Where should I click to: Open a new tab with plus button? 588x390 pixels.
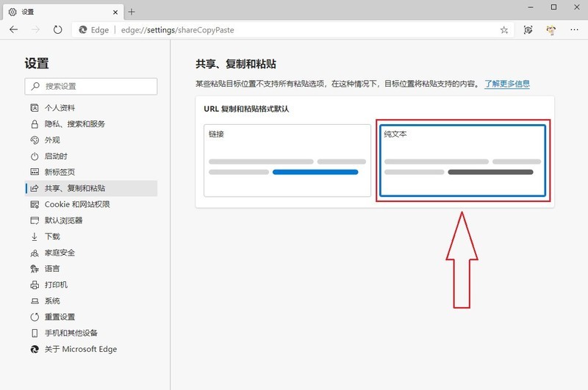click(132, 12)
